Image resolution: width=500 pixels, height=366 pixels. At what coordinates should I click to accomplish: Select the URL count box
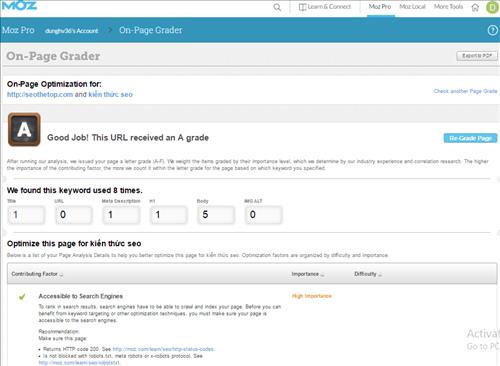point(74,215)
